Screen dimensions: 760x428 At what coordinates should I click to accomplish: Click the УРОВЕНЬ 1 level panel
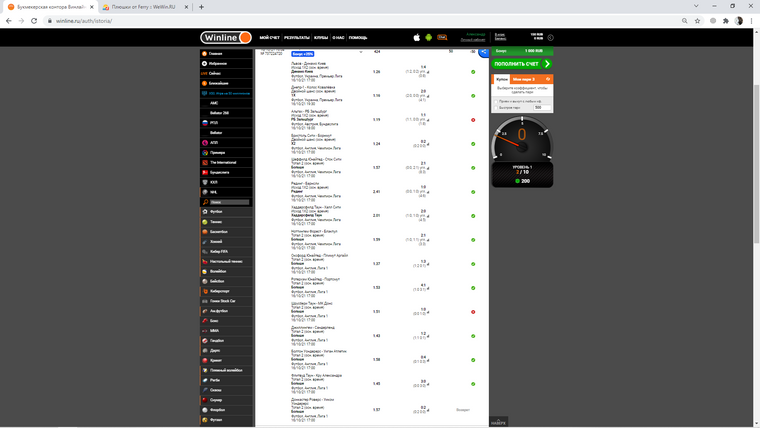click(x=522, y=174)
